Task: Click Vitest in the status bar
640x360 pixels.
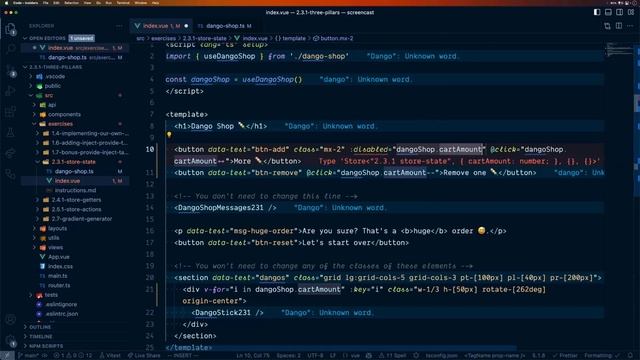Action: (x=110, y=356)
